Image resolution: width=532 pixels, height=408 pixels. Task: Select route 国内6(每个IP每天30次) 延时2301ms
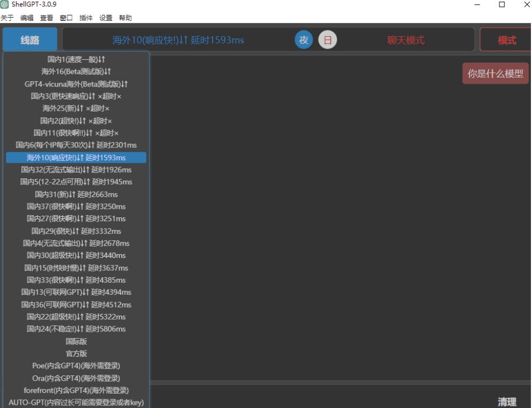76,145
